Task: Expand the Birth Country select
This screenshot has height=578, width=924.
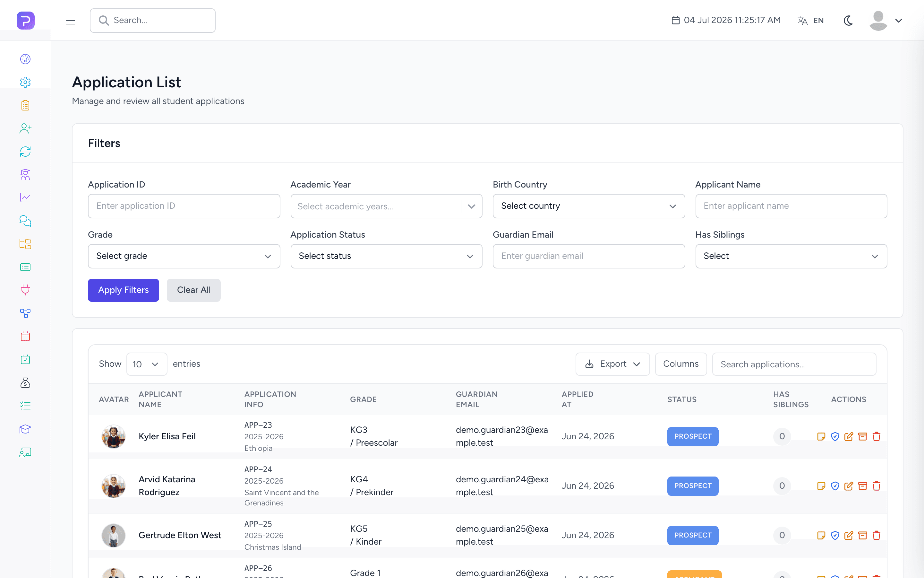Action: [x=589, y=206]
